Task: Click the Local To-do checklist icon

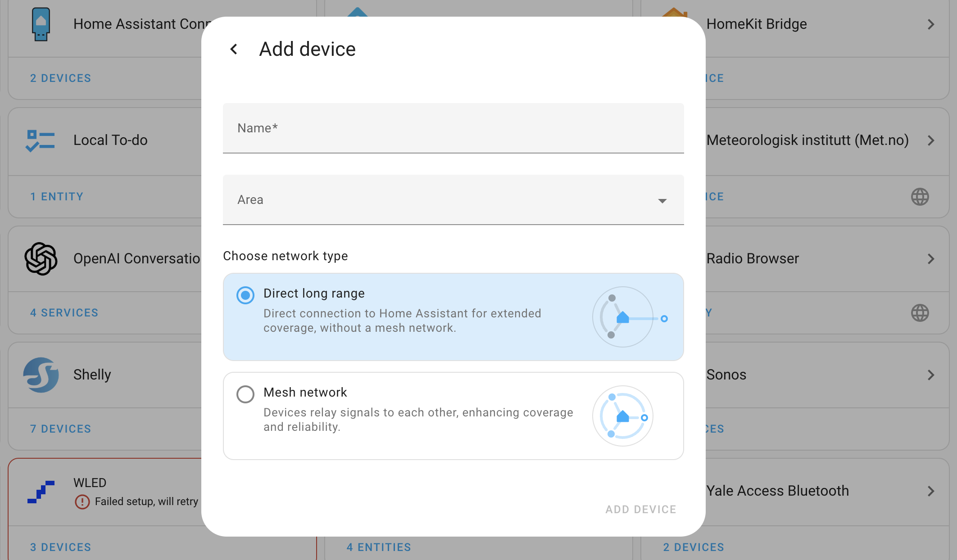Action: 40,140
